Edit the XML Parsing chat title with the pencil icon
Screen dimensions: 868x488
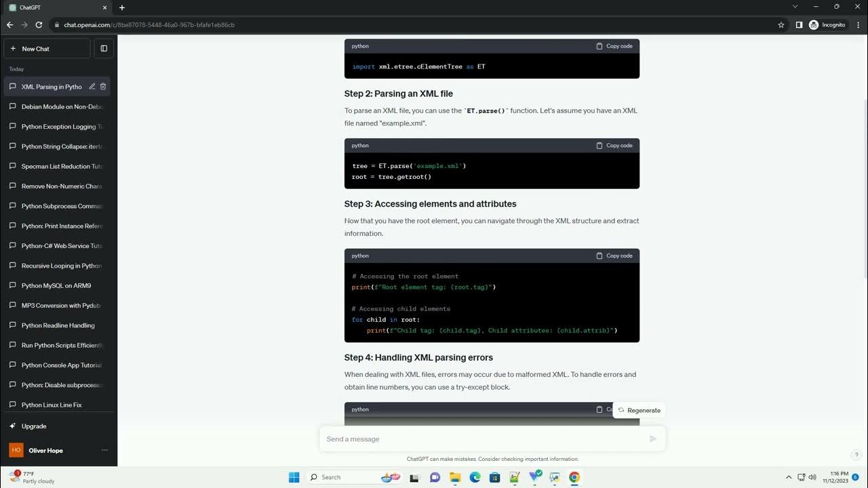tap(92, 87)
